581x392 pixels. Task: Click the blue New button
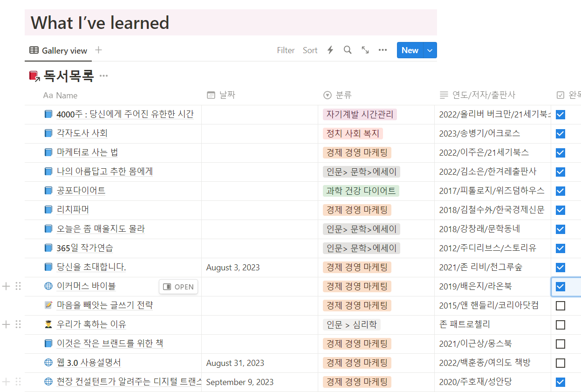click(x=410, y=50)
